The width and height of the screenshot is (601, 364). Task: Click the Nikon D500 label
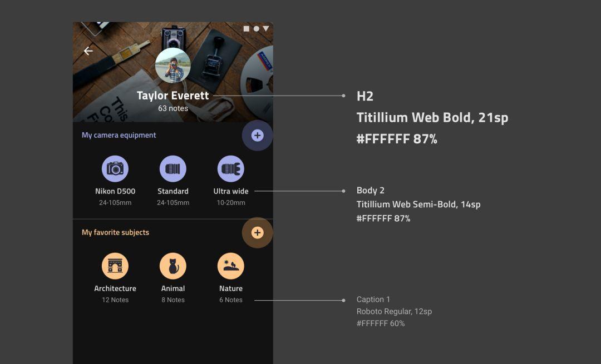115,191
